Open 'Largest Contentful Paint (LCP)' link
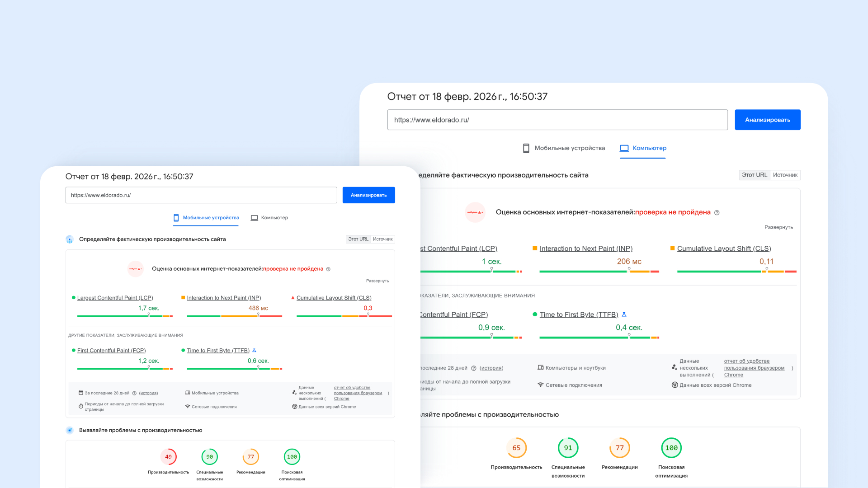 pos(115,298)
